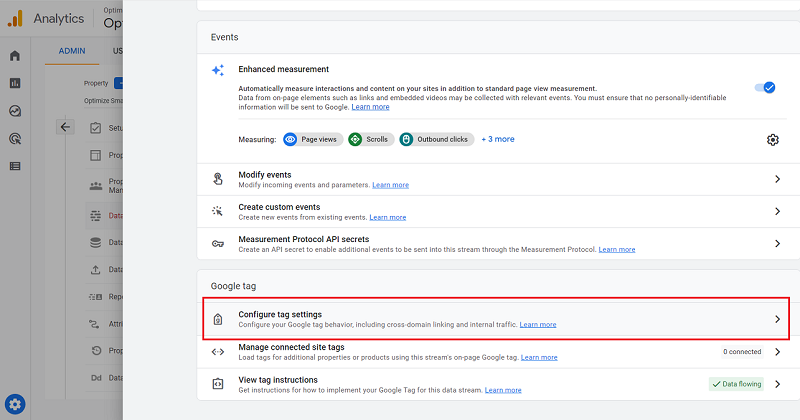The image size is (800, 420).
Task: Open Learn more for Modify events
Action: [x=390, y=185]
